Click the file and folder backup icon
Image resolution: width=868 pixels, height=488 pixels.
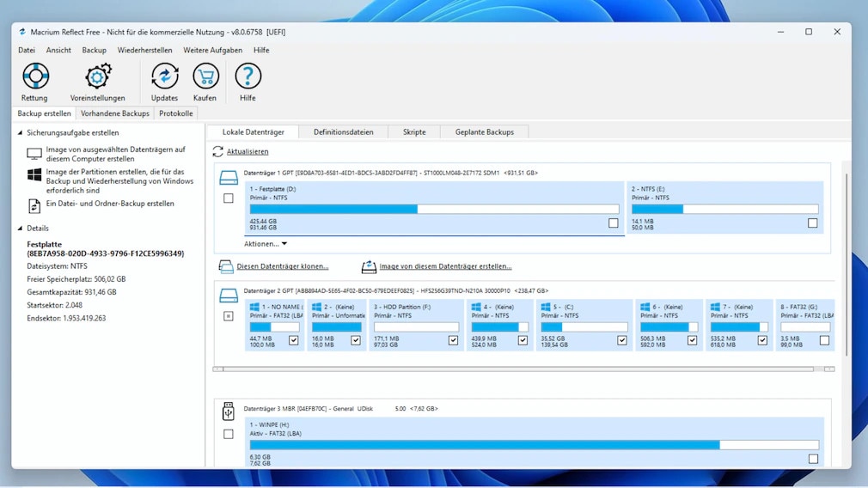pos(34,205)
